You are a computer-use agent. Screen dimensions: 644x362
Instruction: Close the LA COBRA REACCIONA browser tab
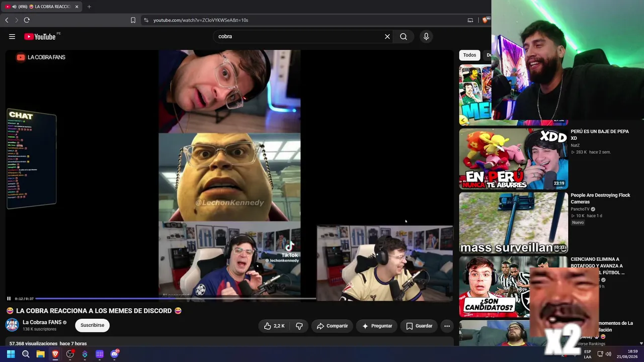(x=76, y=7)
